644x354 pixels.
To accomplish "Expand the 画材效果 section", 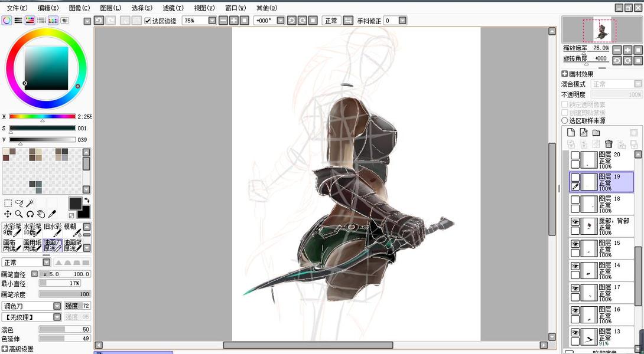I will pos(565,74).
